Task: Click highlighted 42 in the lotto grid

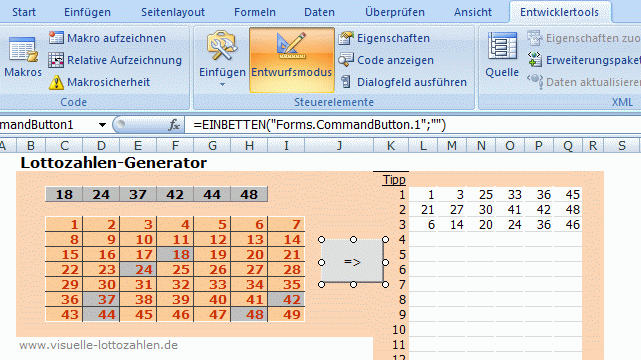Action: click(286, 300)
